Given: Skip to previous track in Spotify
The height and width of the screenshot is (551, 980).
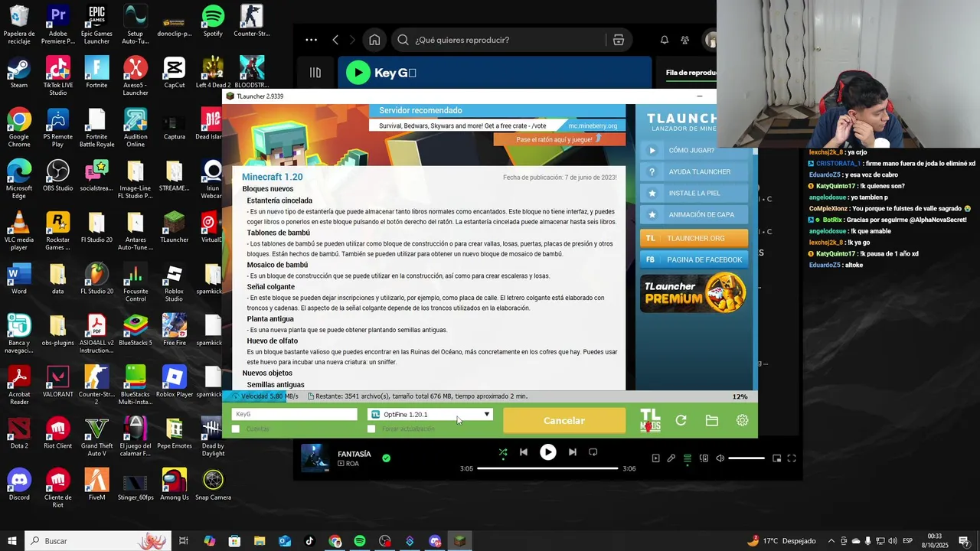Looking at the screenshot, I should [x=524, y=452].
